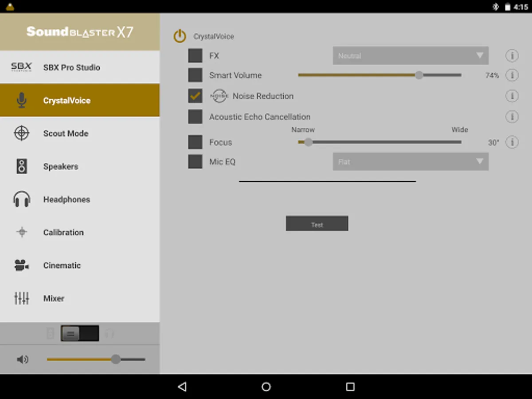
Task: Enable the FX checkbox
Action: 195,56
